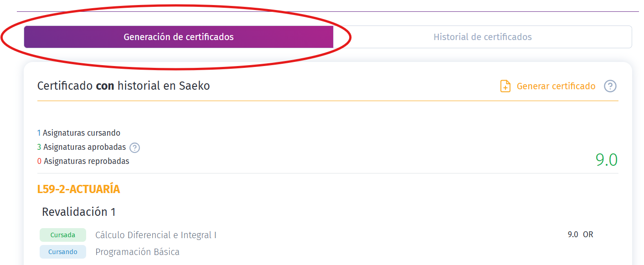The width and height of the screenshot is (644, 265).
Task: Click the Asignaturas cursando count line
Action: tap(79, 133)
